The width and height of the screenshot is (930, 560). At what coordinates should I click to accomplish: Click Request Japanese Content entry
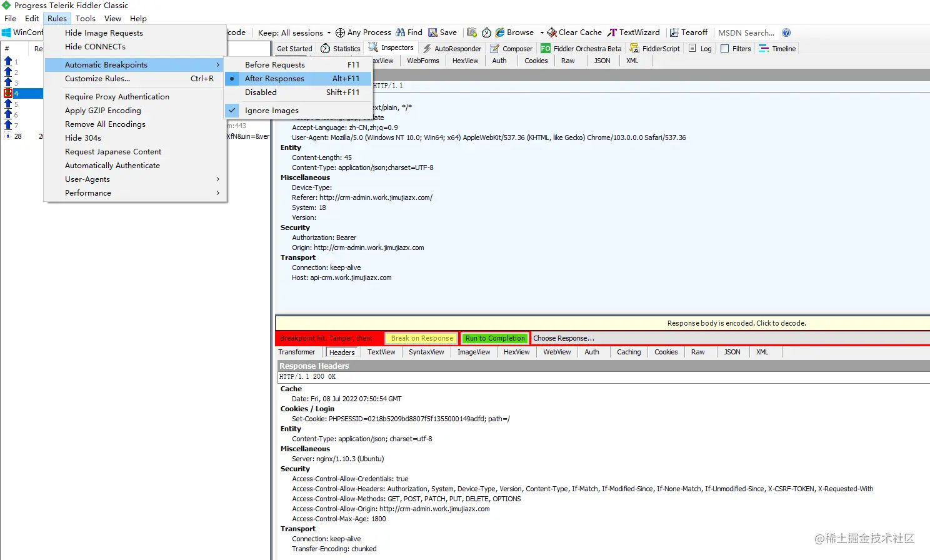[x=135, y=152]
